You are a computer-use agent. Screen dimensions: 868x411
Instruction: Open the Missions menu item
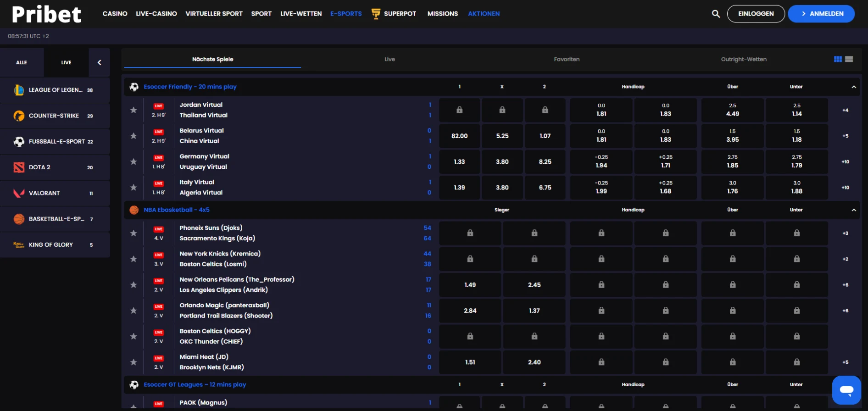click(x=442, y=14)
